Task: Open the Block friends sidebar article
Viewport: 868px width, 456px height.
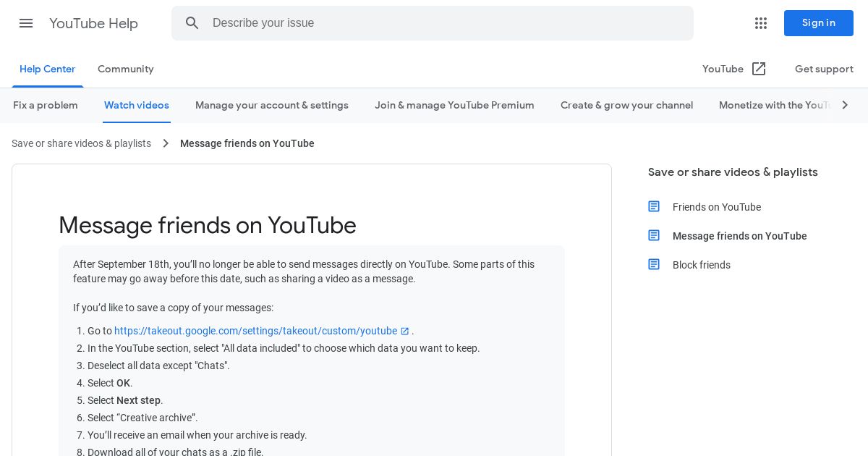Action: coord(702,265)
